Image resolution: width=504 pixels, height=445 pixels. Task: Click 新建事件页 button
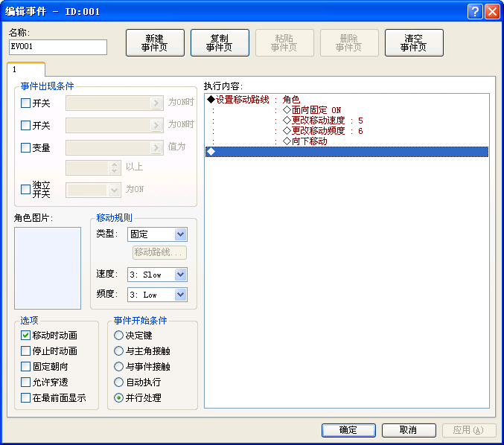(x=155, y=42)
